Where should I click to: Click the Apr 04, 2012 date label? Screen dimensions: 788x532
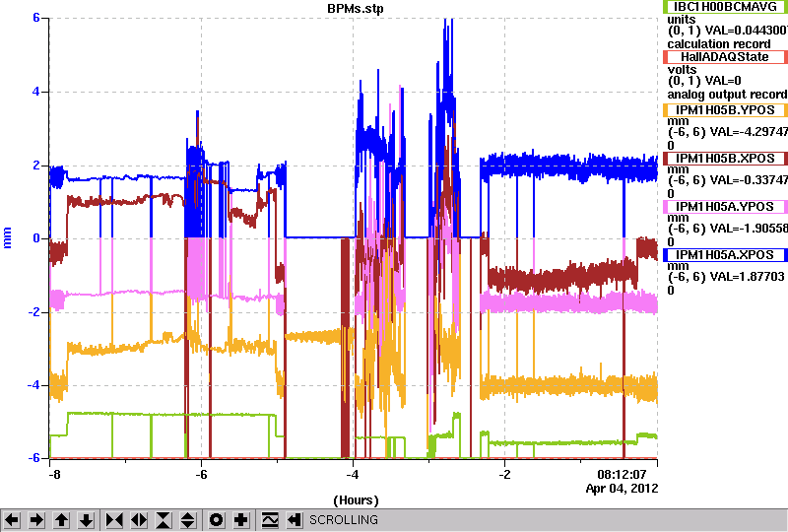(622, 489)
